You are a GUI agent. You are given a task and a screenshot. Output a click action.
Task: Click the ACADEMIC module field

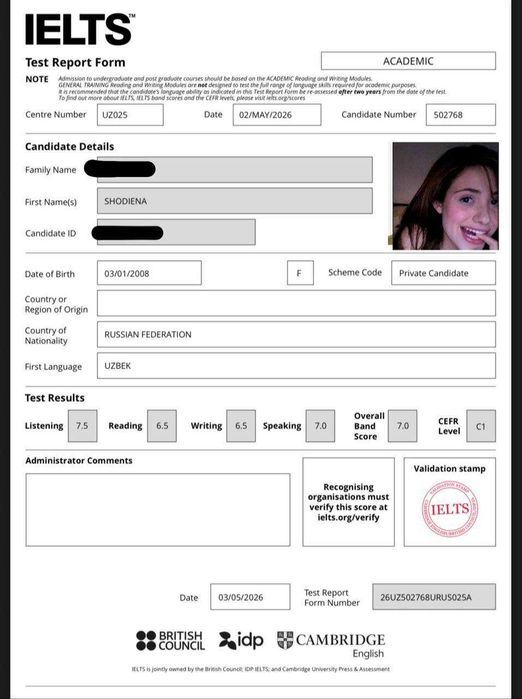(408, 61)
